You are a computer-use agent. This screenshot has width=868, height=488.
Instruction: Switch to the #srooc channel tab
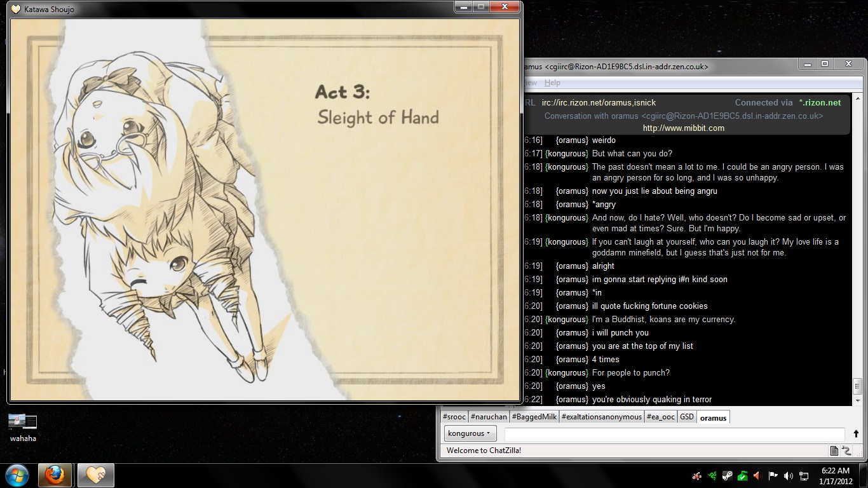click(454, 417)
